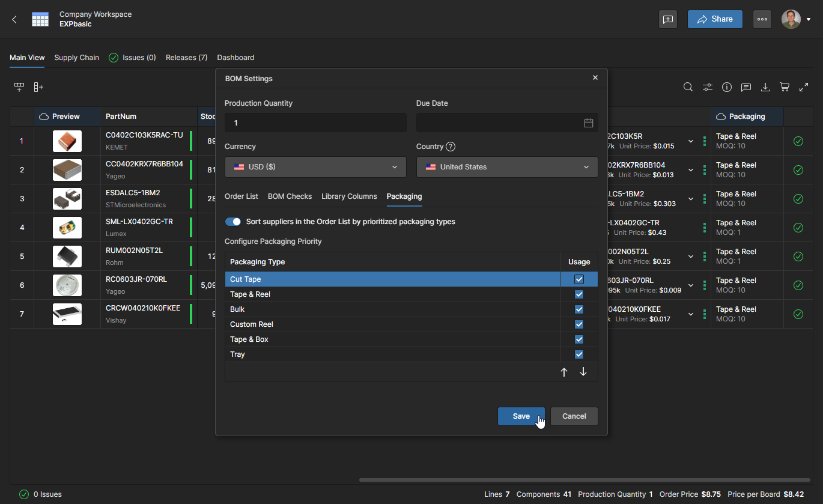Viewport: 823px width, 504px height.
Task: Toggle sort suppliers by packaging types switch
Action: (x=232, y=222)
